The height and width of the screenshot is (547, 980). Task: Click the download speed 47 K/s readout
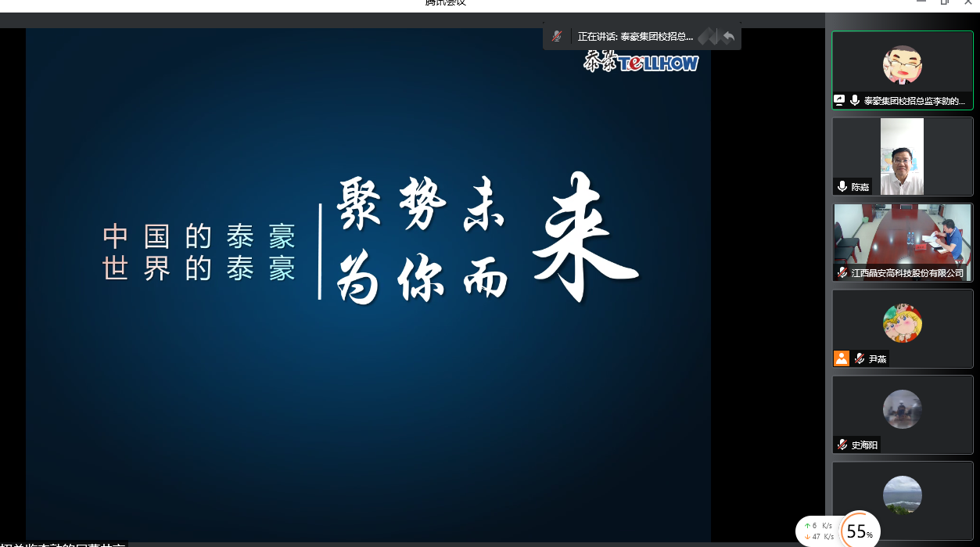pos(817,537)
